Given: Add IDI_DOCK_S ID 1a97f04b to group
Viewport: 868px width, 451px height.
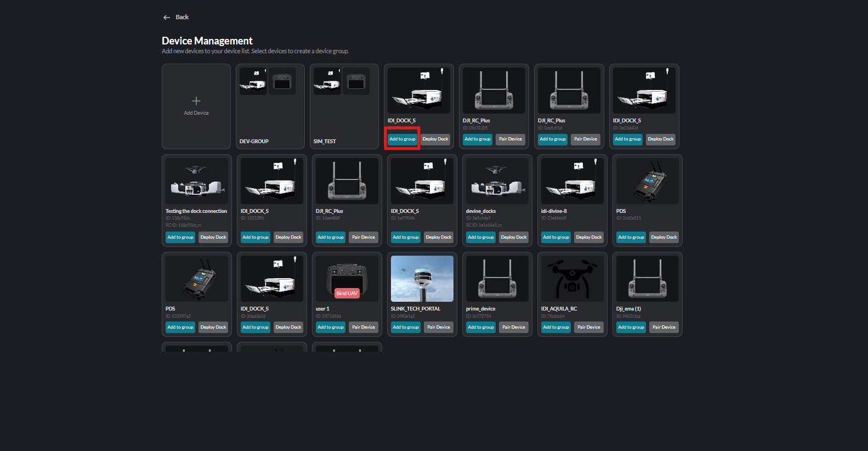Looking at the screenshot, I should [x=406, y=238].
